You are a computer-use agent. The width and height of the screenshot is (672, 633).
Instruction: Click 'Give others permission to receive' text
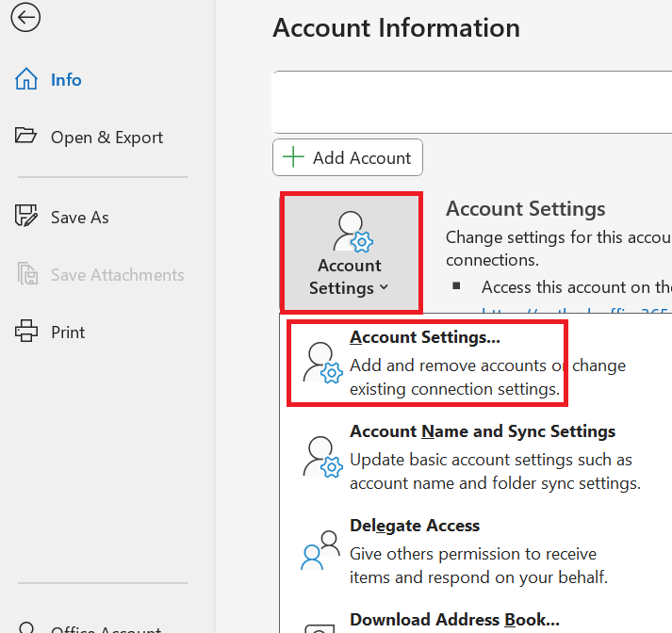[x=473, y=554]
